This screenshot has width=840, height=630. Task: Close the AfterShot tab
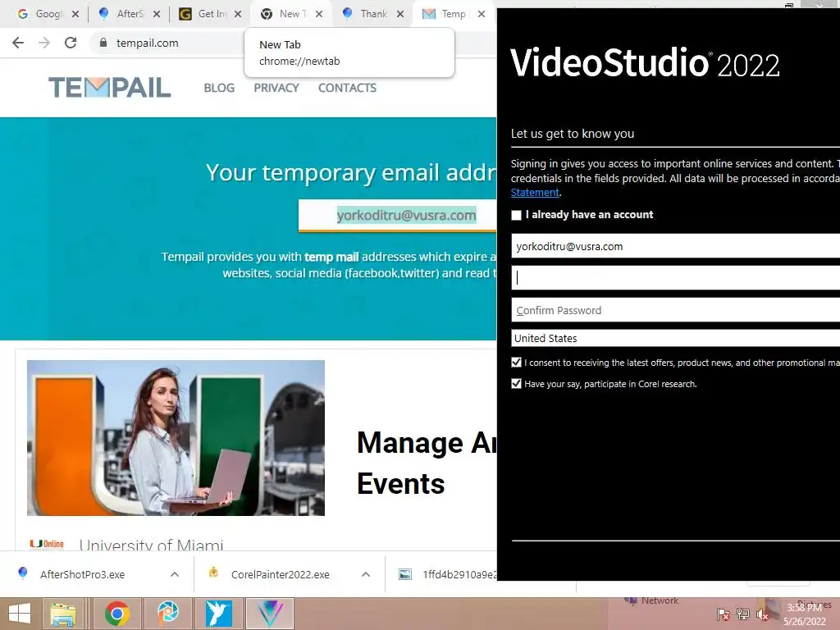pos(157,14)
